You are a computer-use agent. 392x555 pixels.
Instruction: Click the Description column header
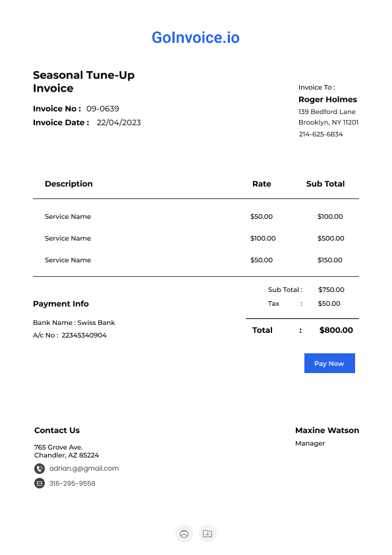click(x=69, y=184)
